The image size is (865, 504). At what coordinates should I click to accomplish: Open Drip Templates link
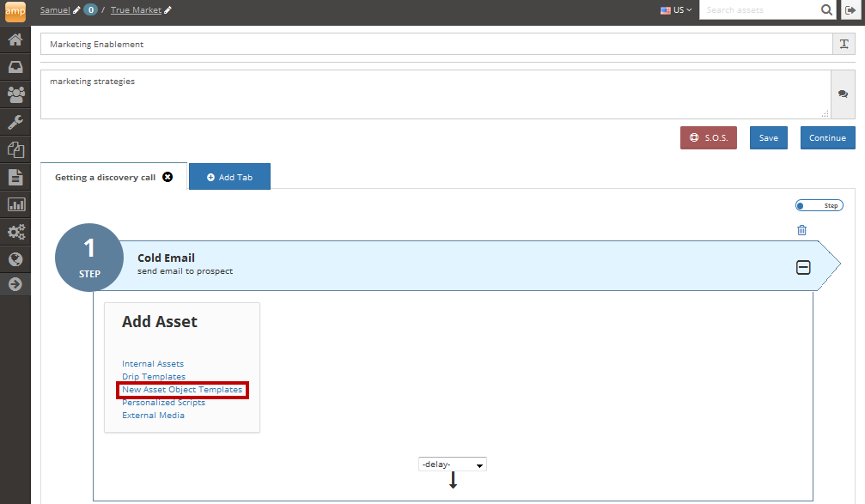[154, 377]
